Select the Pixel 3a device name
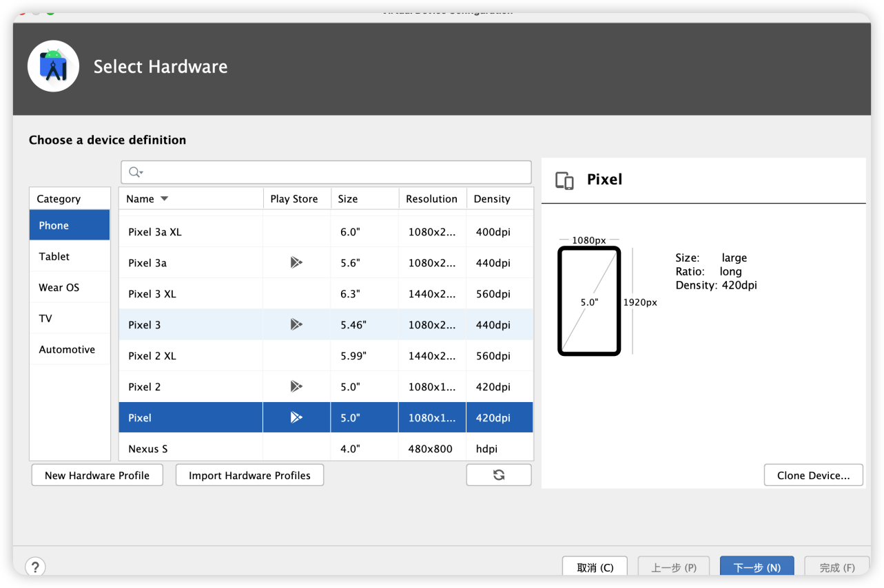The image size is (884, 588). (147, 263)
